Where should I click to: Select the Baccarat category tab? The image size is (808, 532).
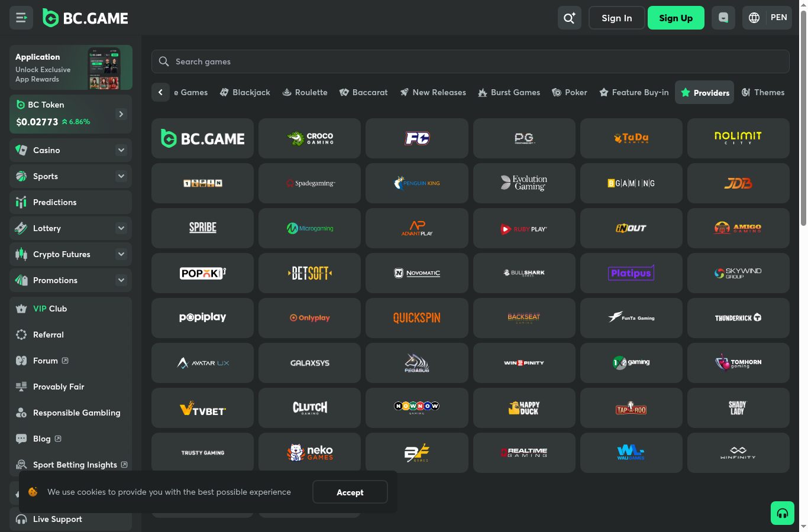[363, 92]
